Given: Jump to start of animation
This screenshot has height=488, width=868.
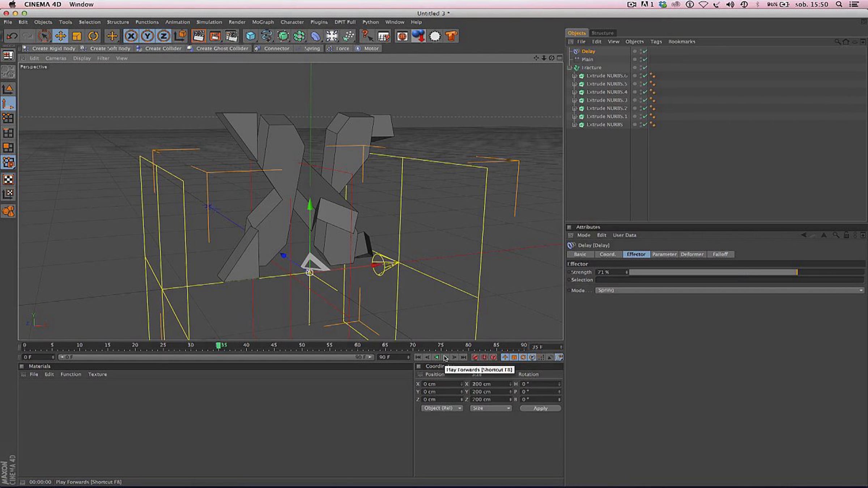Looking at the screenshot, I should pos(418,357).
